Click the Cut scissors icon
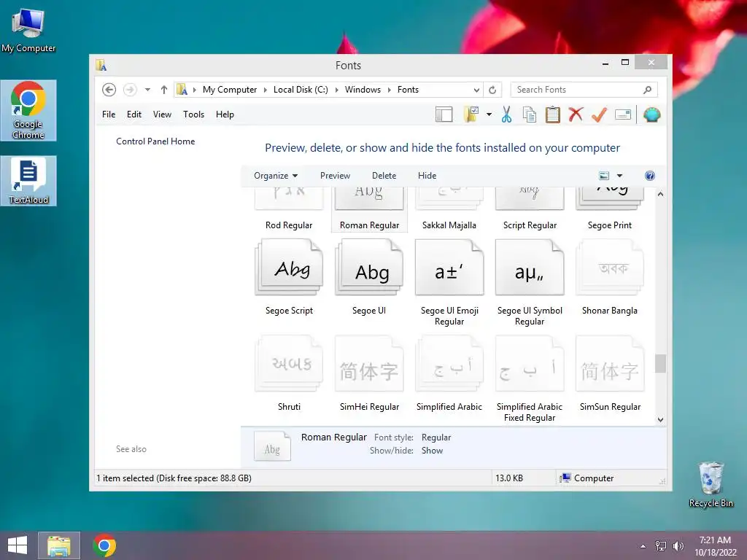Viewport: 747px width, 560px height. pos(506,114)
